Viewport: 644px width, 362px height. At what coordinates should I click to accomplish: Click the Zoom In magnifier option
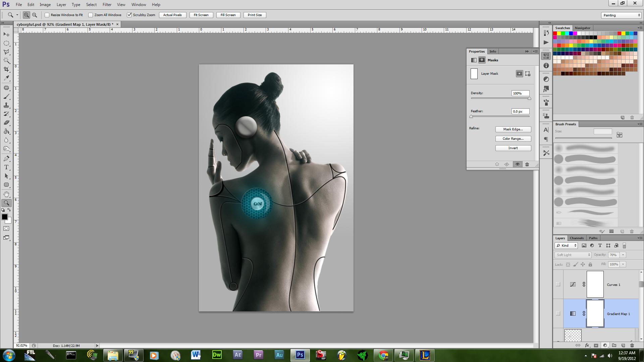tap(26, 15)
